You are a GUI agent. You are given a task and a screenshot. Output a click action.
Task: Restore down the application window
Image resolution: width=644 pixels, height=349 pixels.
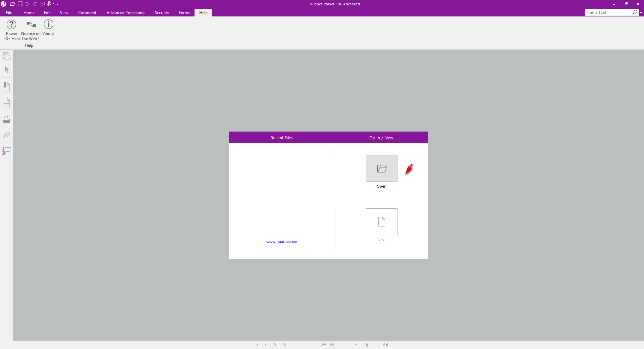[x=626, y=4]
